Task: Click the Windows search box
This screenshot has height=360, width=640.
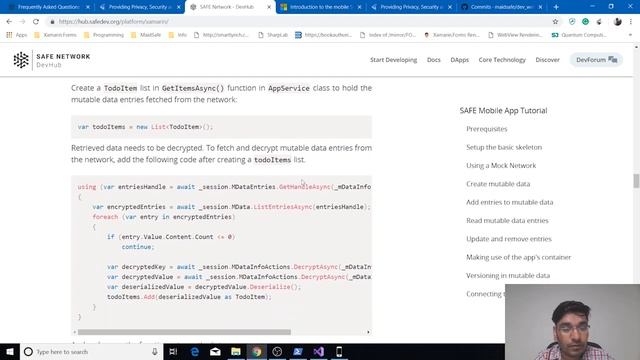Action: (x=91, y=351)
